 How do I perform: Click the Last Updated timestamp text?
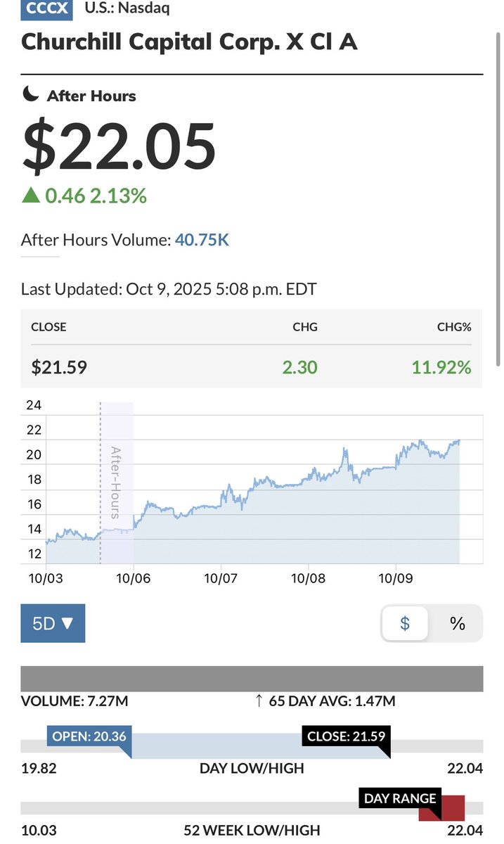pyautogui.click(x=169, y=289)
